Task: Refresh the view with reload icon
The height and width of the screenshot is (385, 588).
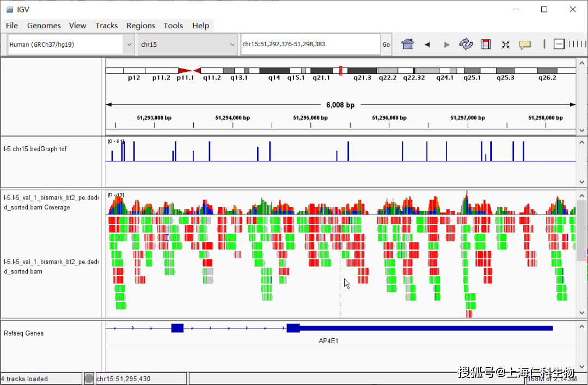Action: click(x=466, y=45)
